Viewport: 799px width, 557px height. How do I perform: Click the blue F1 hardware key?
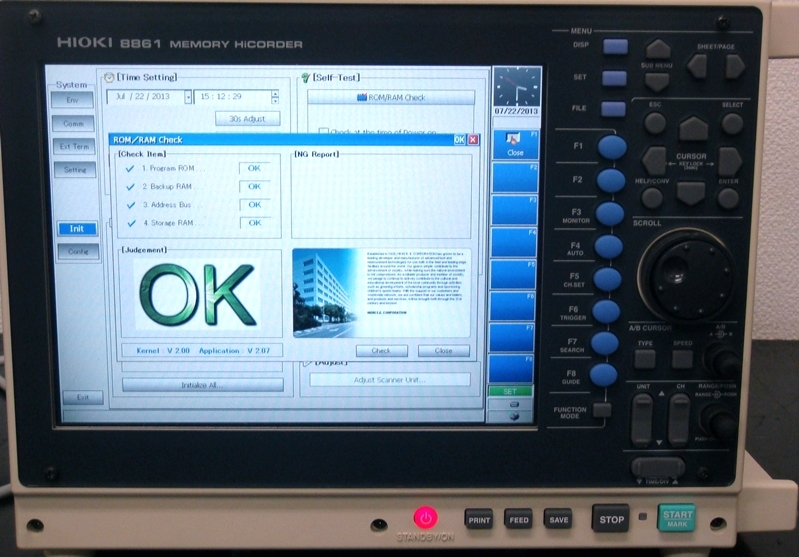click(x=611, y=147)
